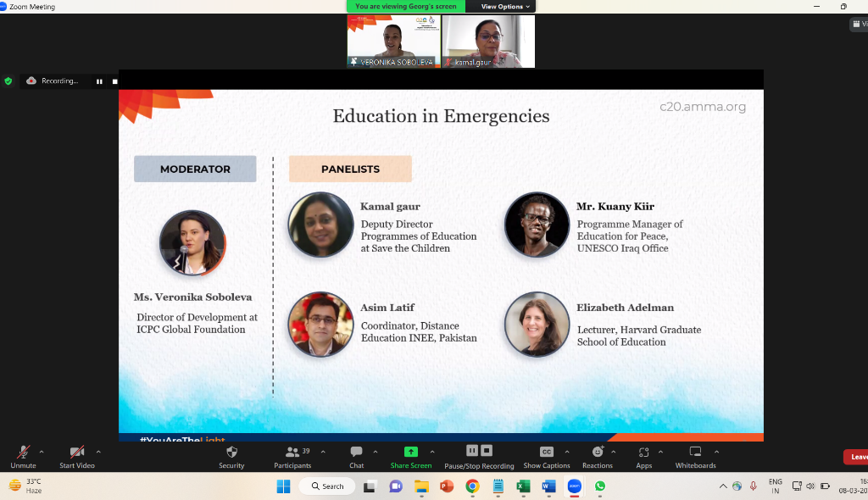Open Whiteboards
Viewport: 868px width, 500px height.
(x=695, y=457)
